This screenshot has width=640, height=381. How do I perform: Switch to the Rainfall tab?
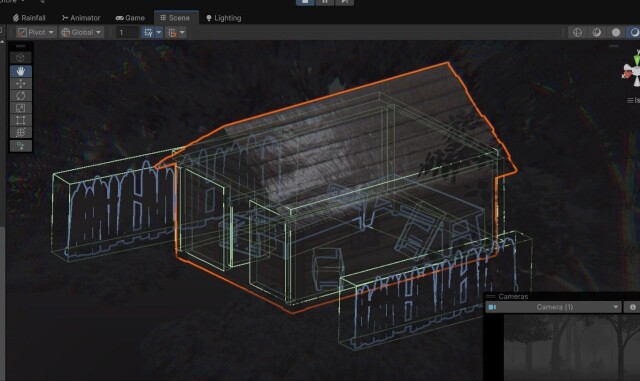tap(29, 18)
